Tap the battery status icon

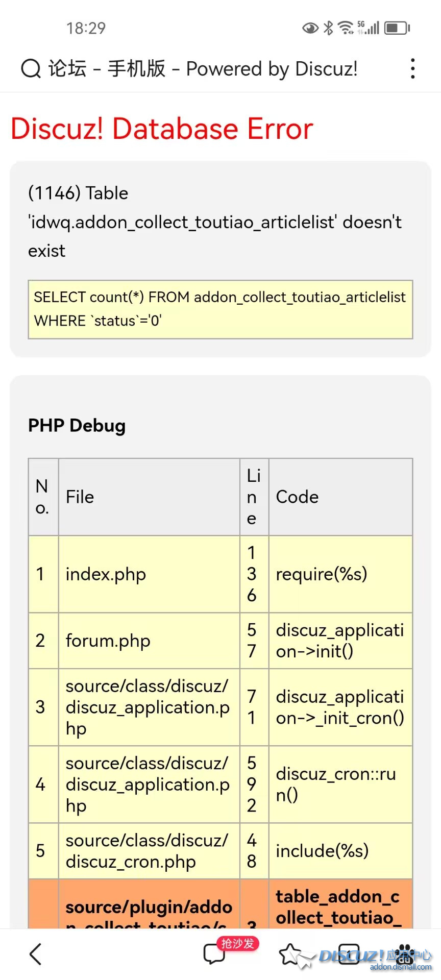397,28
